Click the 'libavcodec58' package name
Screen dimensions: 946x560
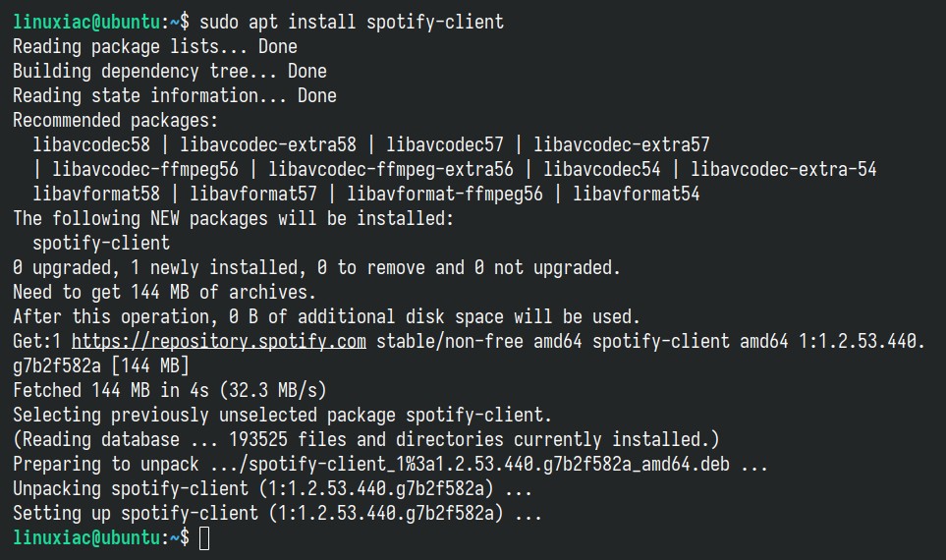pos(91,144)
